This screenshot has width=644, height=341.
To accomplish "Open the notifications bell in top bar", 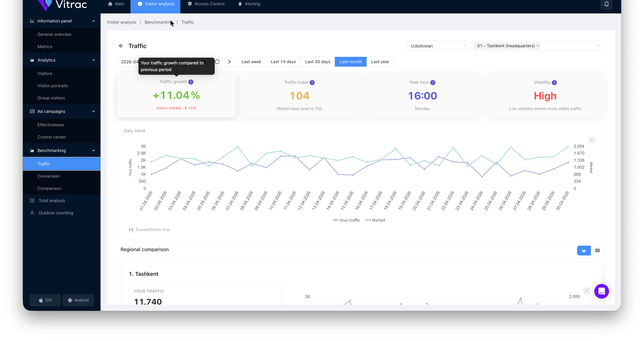I will (x=607, y=4).
